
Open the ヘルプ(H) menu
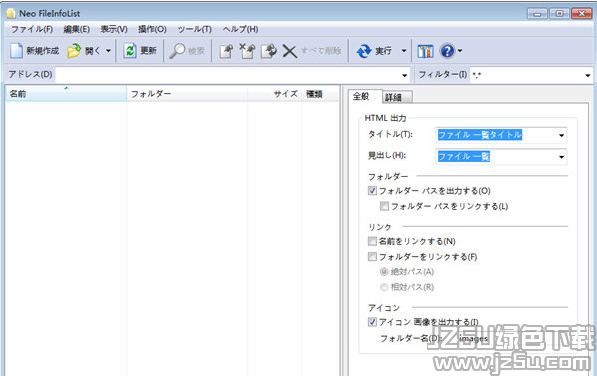(x=241, y=29)
